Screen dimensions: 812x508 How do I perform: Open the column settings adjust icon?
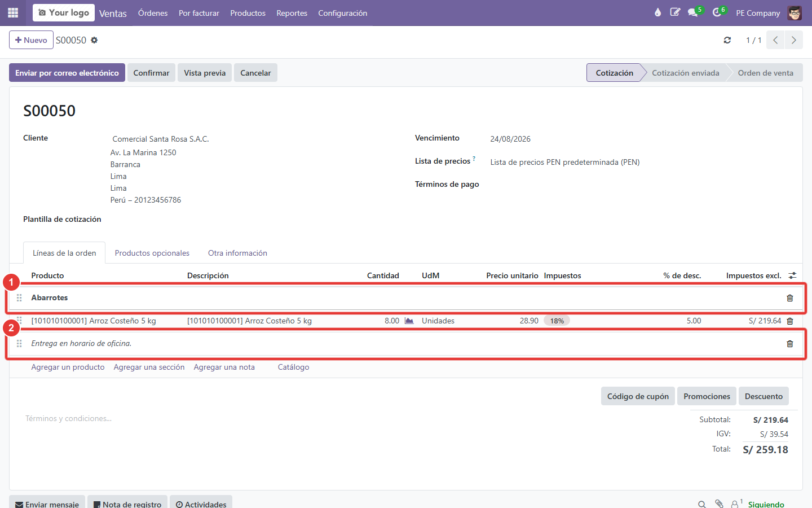[x=792, y=275]
